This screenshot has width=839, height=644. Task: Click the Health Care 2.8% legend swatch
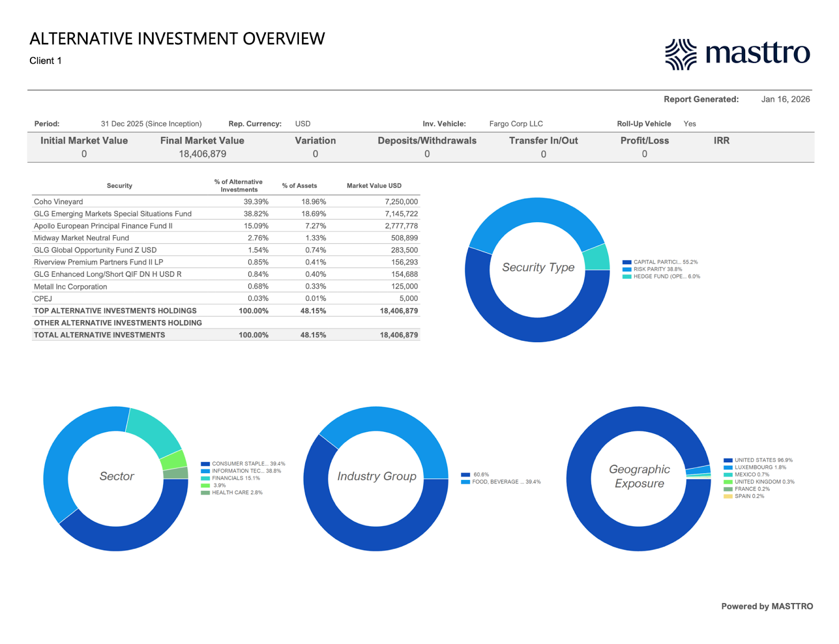pyautogui.click(x=205, y=493)
